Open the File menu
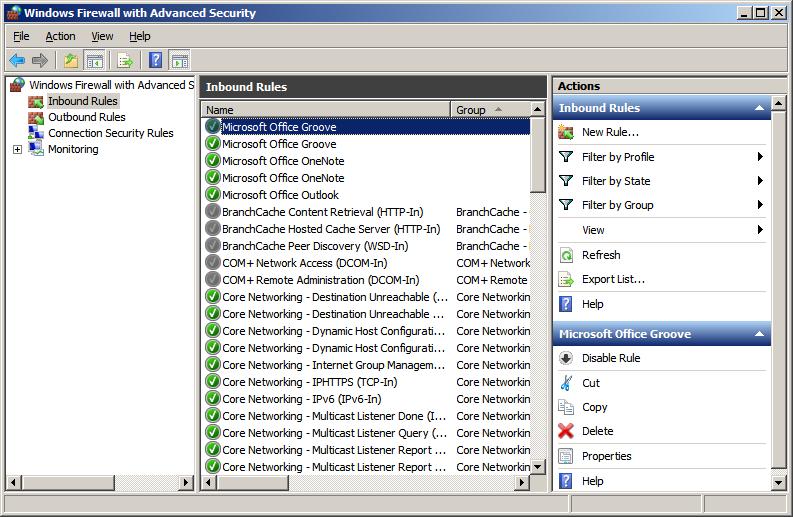This screenshot has height=517, width=793. coord(21,36)
